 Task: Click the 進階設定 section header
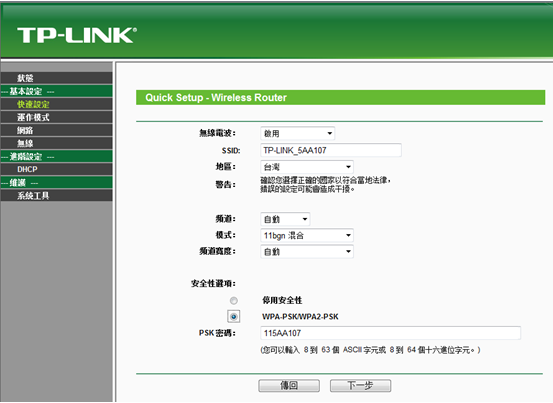(x=56, y=156)
